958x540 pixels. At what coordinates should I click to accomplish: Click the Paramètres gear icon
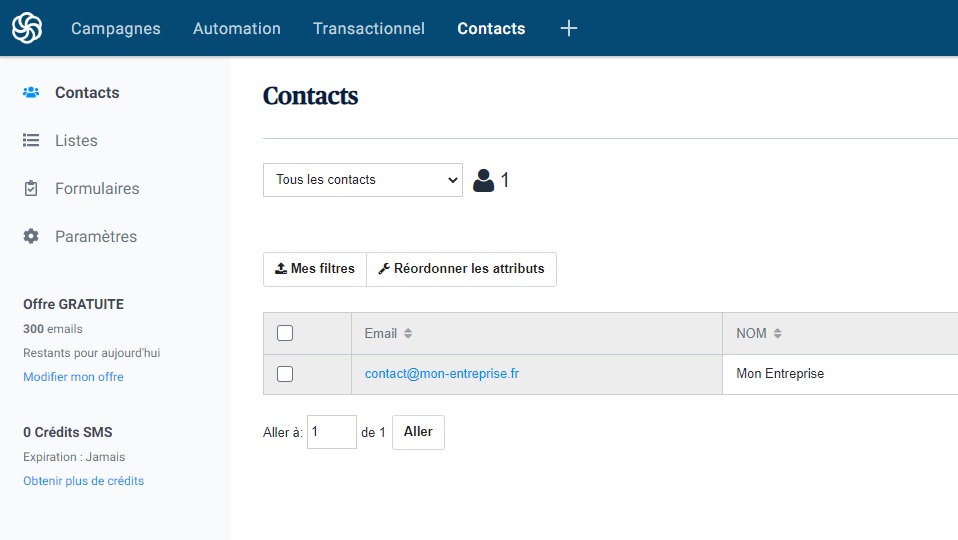coord(31,237)
